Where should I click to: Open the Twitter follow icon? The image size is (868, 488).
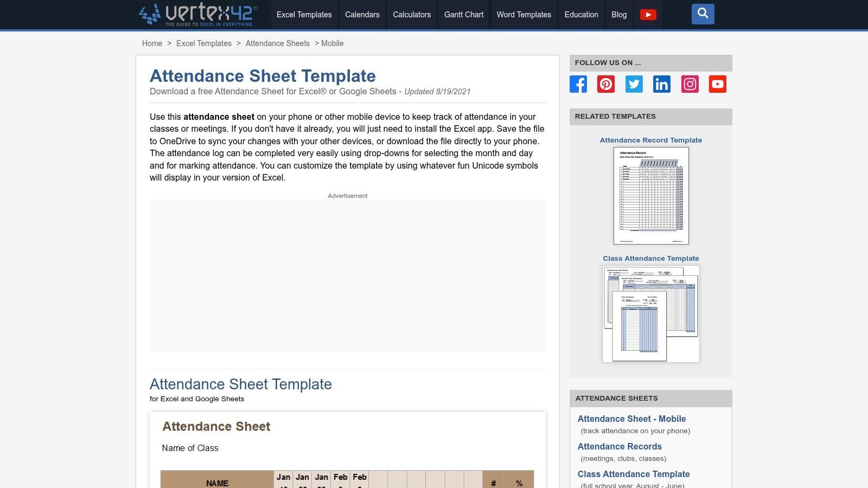(x=634, y=84)
